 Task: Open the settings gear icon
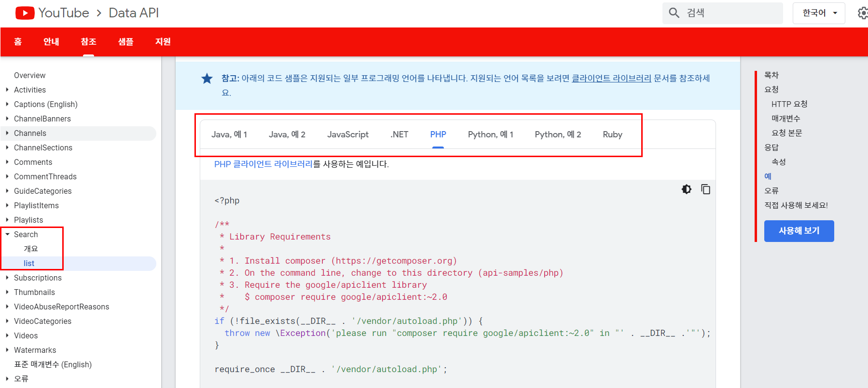863,13
